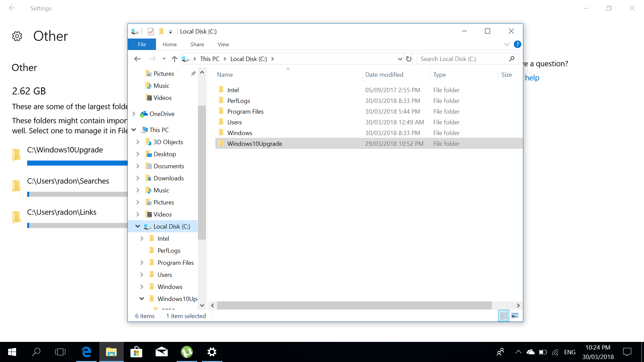Click the Properties quick access icon
644x362 pixels.
151,32
